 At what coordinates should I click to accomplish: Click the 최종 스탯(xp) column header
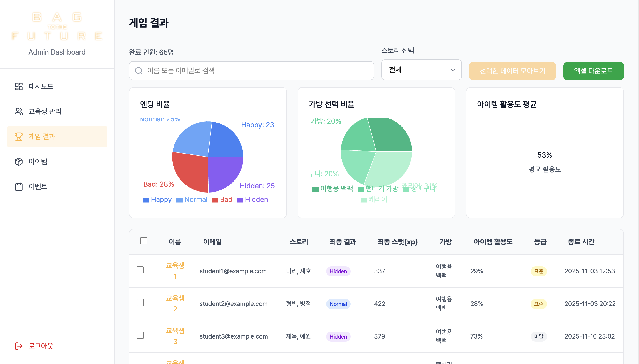397,242
